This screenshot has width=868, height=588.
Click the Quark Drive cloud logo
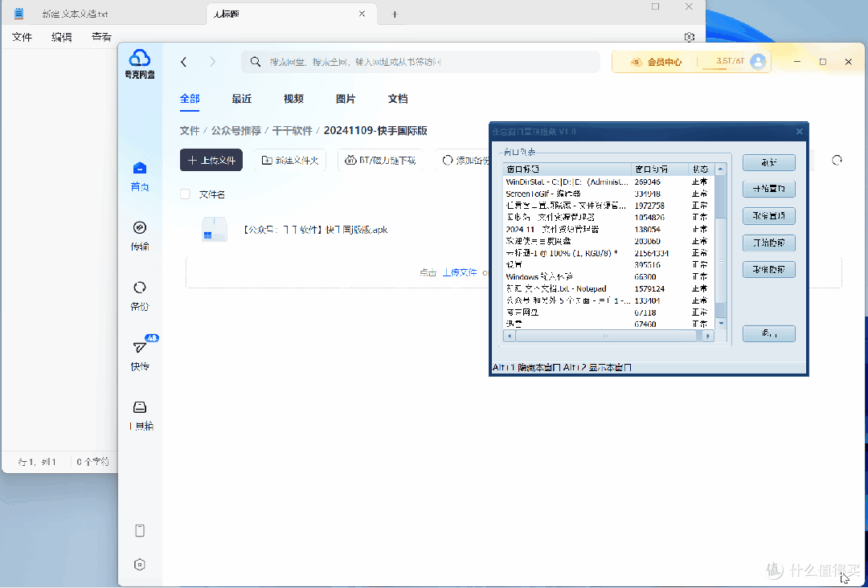coord(140,58)
